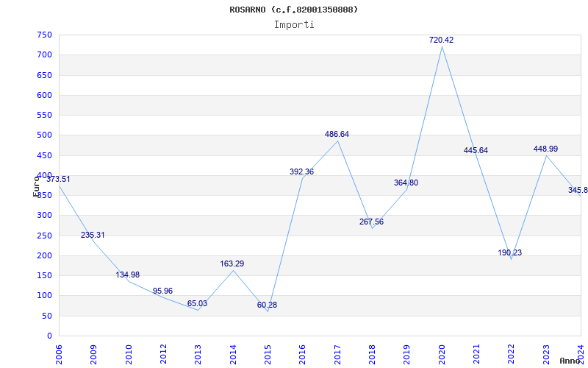Screen dimensions: 588x368
Task: Select the x-axis year 2023
Action: pyautogui.click(x=546, y=355)
